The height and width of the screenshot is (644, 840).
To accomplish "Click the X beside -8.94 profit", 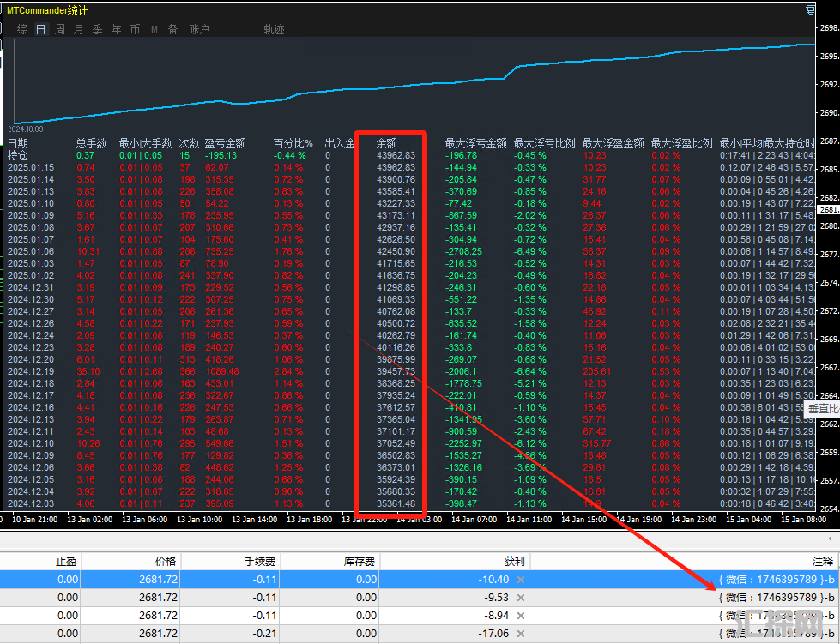I will [521, 615].
